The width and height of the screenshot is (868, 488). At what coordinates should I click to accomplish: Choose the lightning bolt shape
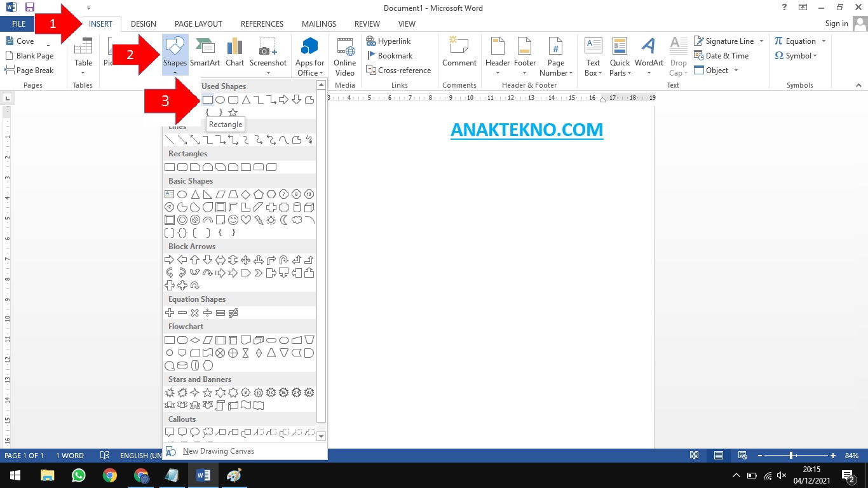pyautogui.click(x=259, y=220)
